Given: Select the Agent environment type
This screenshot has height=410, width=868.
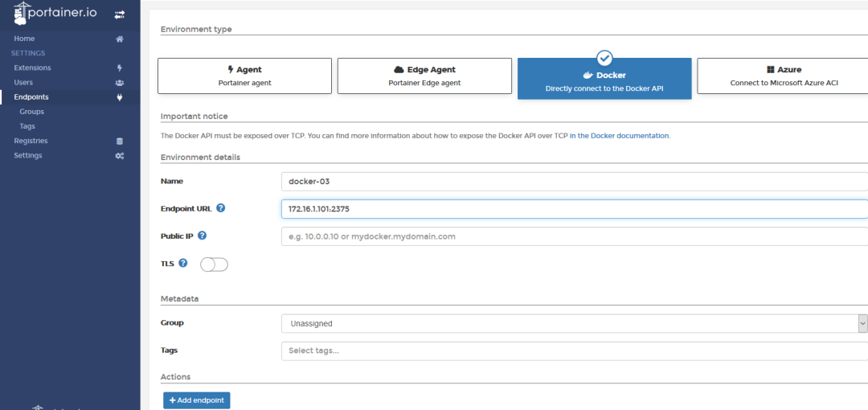Looking at the screenshot, I should 244,76.
